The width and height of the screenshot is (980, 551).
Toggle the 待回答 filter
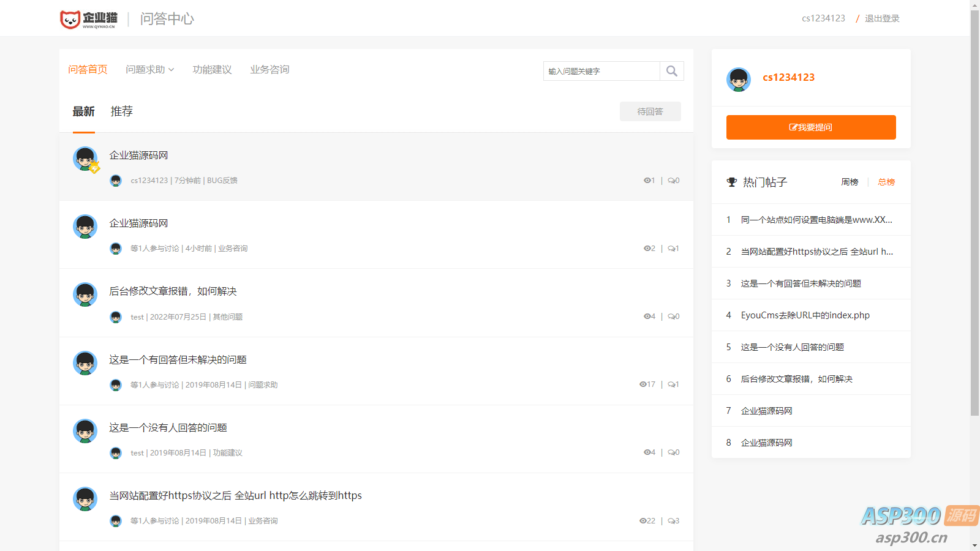(x=650, y=111)
